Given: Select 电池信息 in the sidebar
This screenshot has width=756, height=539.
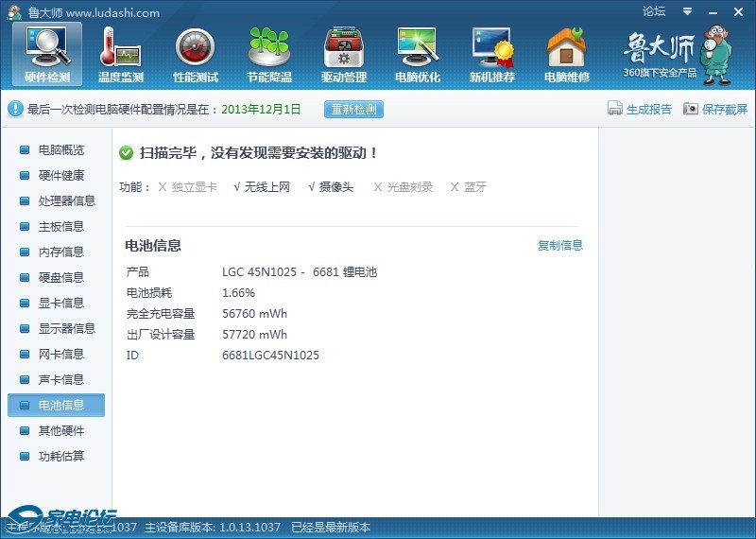Looking at the screenshot, I should (56, 406).
